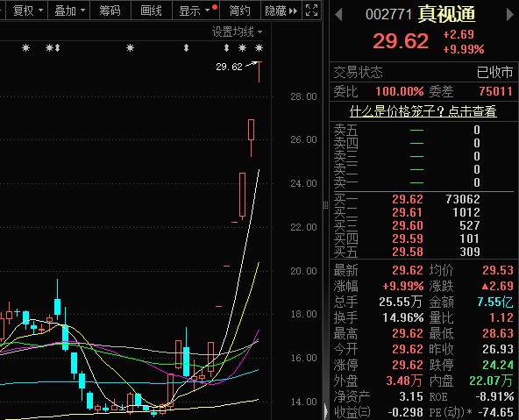Open 设置均线 dropdown
The width and height of the screenshot is (519, 420).
point(237,32)
